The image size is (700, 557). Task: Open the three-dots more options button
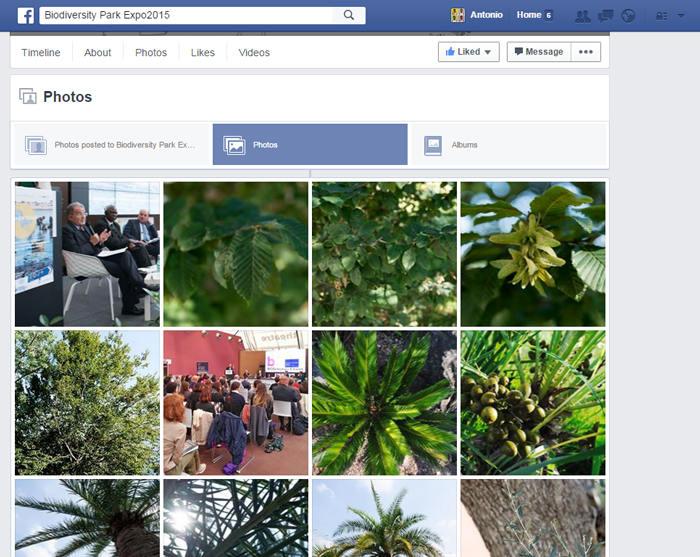click(x=586, y=52)
